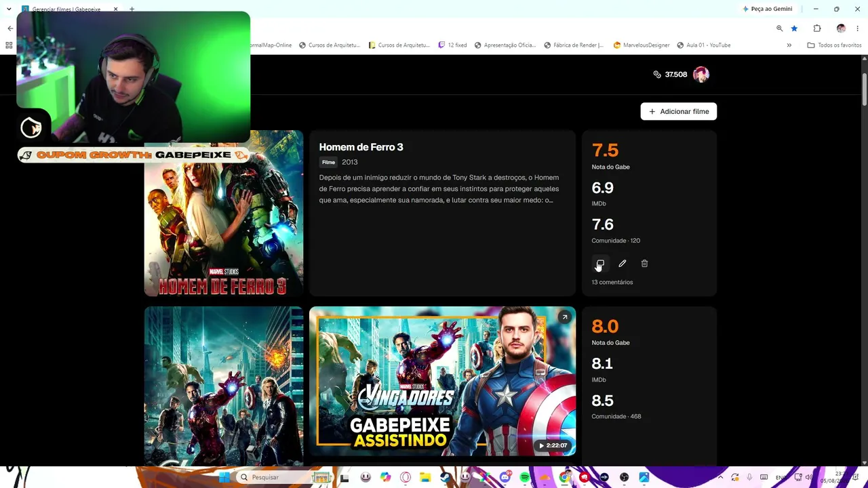This screenshot has width=868, height=488.
Task: Click the Adicionar filme button
Action: tap(679, 112)
